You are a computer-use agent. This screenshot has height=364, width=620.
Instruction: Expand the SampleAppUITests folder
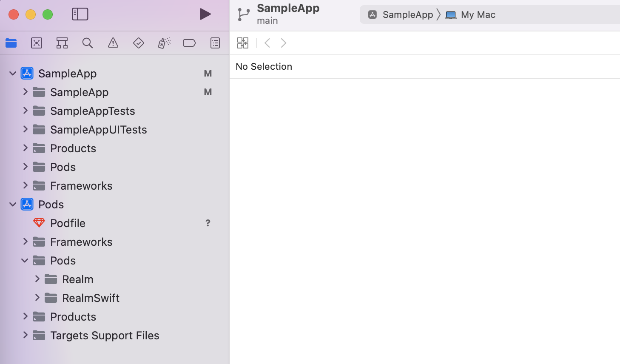point(26,129)
